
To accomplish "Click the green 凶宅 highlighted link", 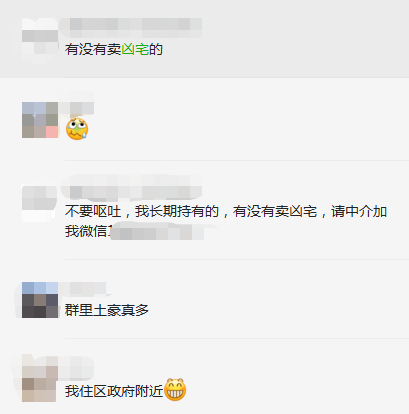I will [x=135, y=50].
